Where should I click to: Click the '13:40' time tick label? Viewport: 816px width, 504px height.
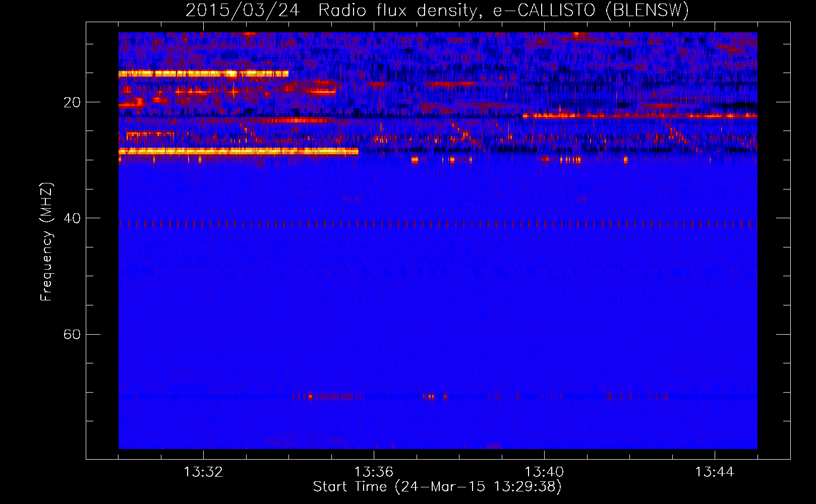[544, 472]
